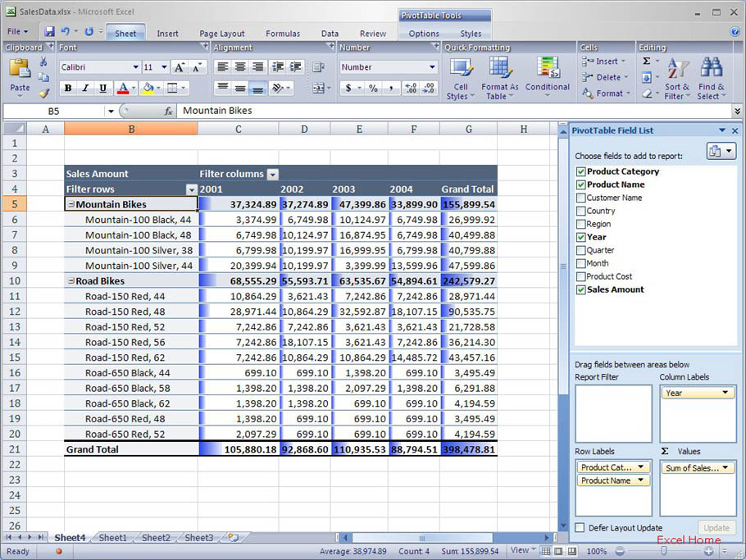Toggle bold formatting
Screen dimensions: 746x560
coord(68,89)
